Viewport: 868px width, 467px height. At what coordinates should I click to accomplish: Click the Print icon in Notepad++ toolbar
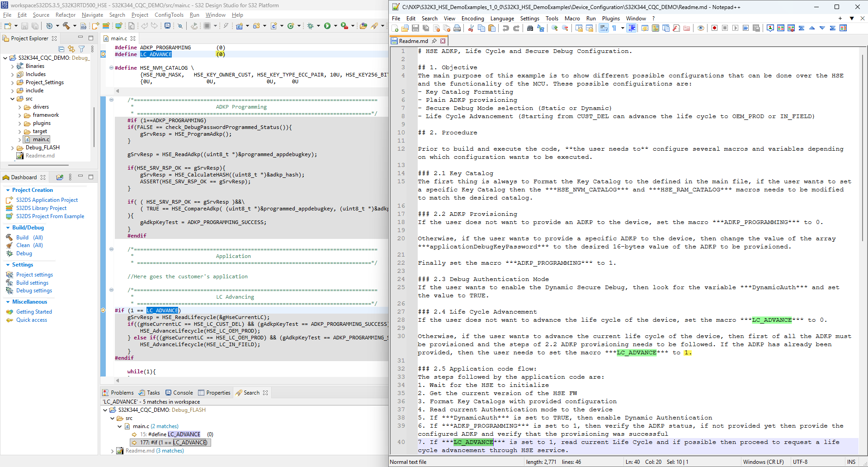[x=457, y=28]
